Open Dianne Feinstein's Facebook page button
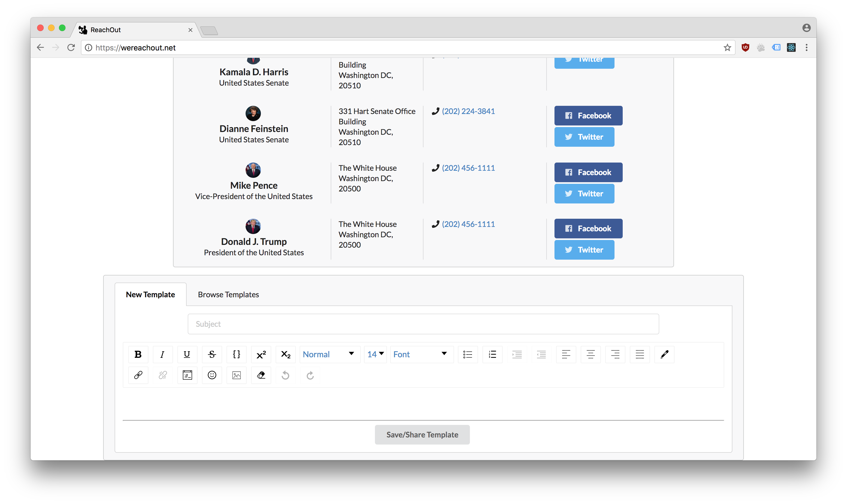Image resolution: width=847 pixels, height=504 pixels. coord(588,115)
